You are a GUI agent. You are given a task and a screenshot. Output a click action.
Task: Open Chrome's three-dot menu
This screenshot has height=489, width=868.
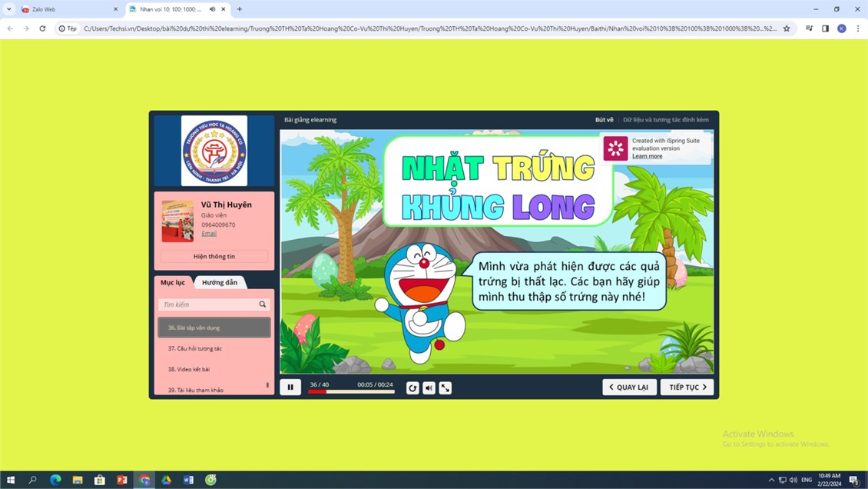click(857, 28)
